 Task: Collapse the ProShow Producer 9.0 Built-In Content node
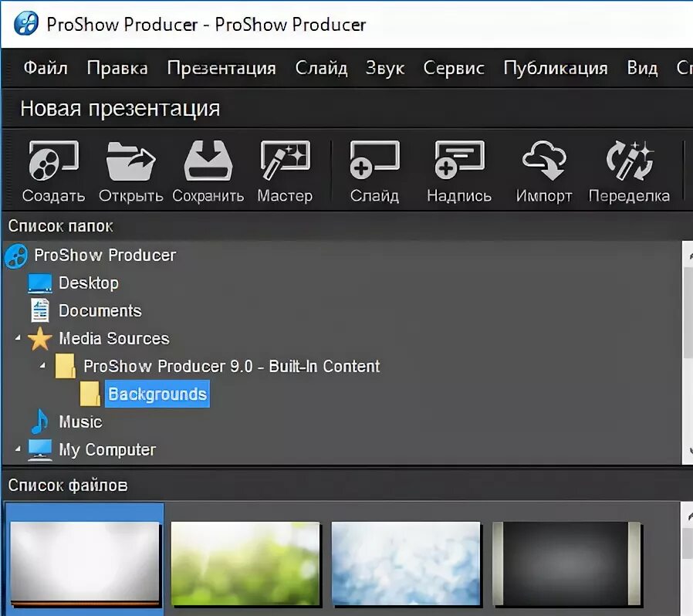click(42, 366)
